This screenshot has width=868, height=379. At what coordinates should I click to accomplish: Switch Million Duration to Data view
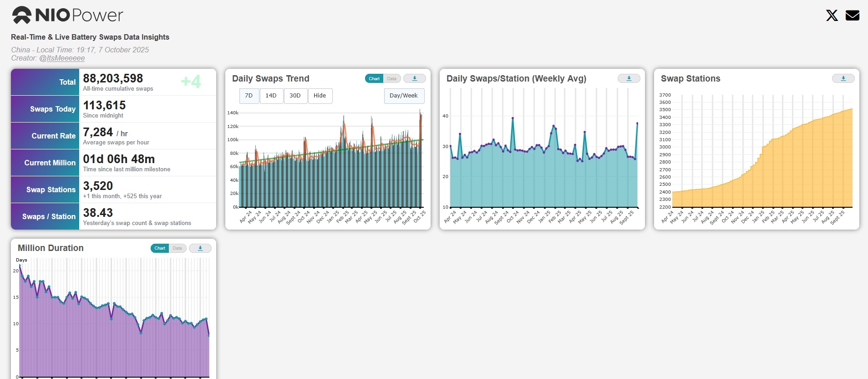point(177,248)
